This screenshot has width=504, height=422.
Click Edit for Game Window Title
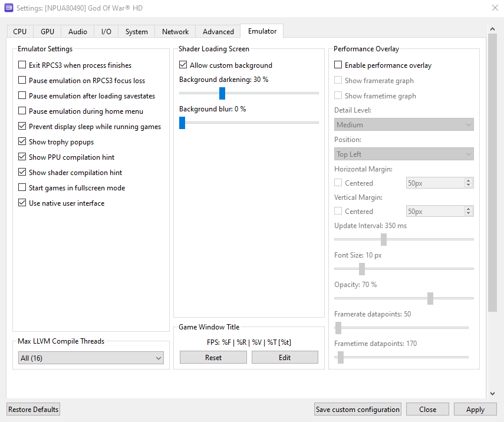(285, 358)
